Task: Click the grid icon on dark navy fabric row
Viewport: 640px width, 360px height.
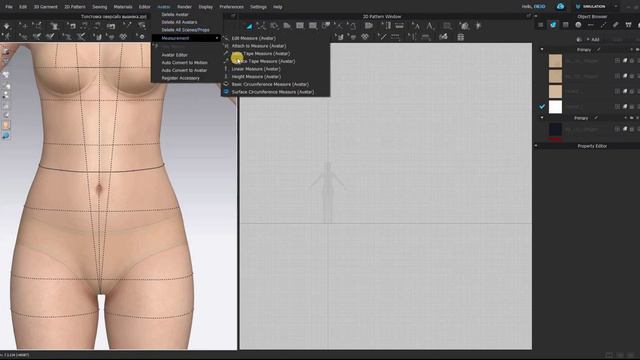Action: tap(617, 129)
